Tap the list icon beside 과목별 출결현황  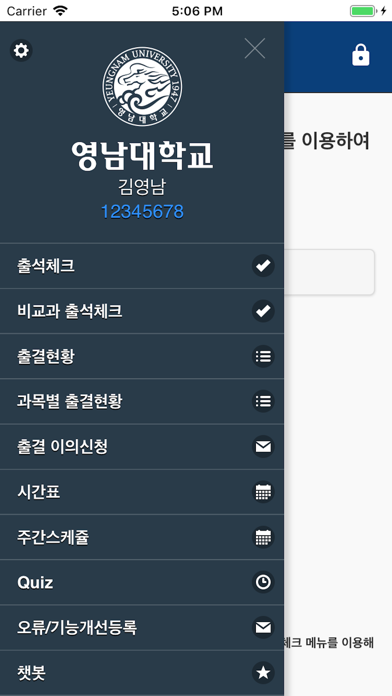click(x=263, y=401)
